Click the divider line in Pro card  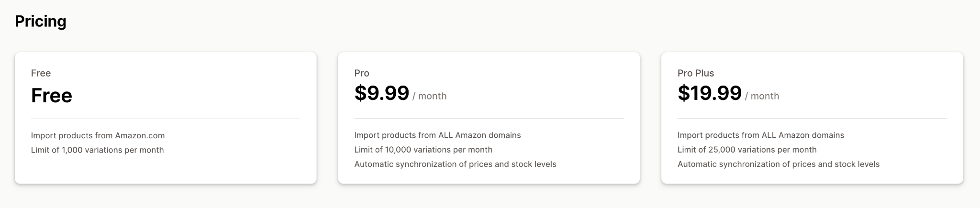click(x=489, y=118)
